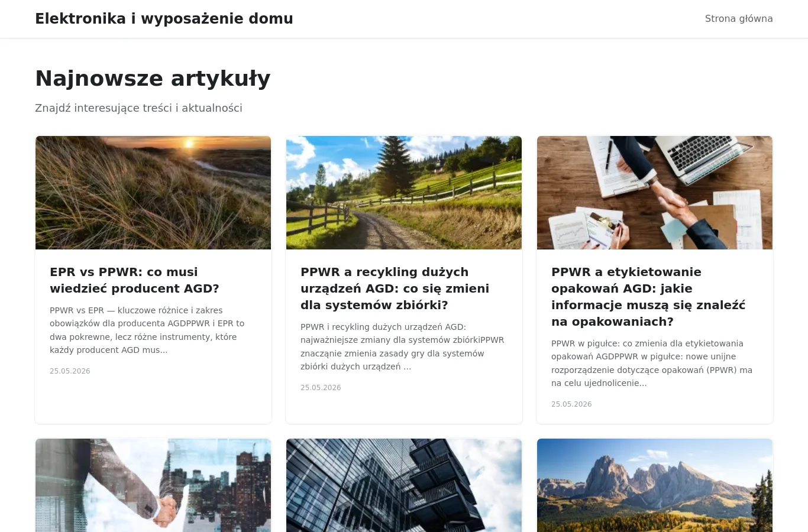The image size is (808, 532).
Task: Open the Strona główna navigation link
Action: [739, 19]
